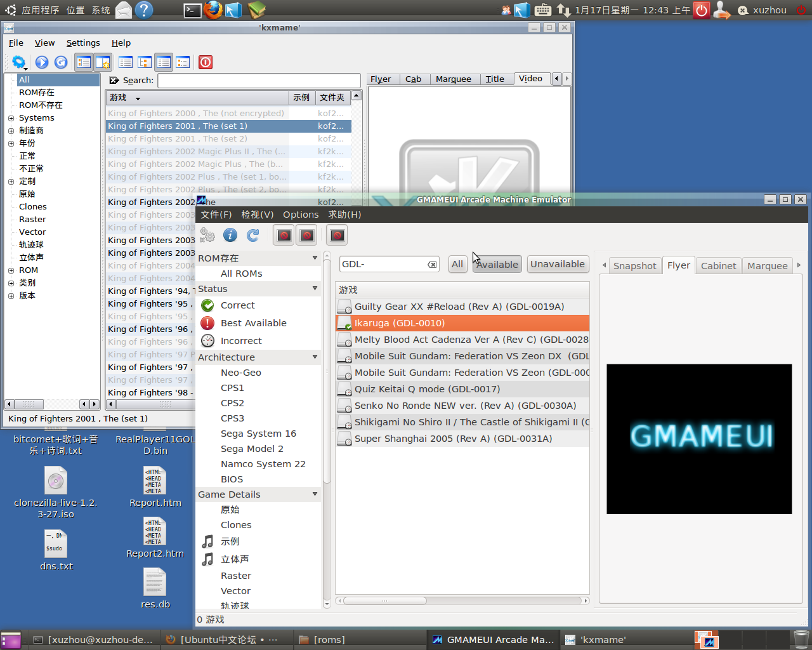Toggle second red monitor toolbar button in GMAMEUI

(x=307, y=235)
